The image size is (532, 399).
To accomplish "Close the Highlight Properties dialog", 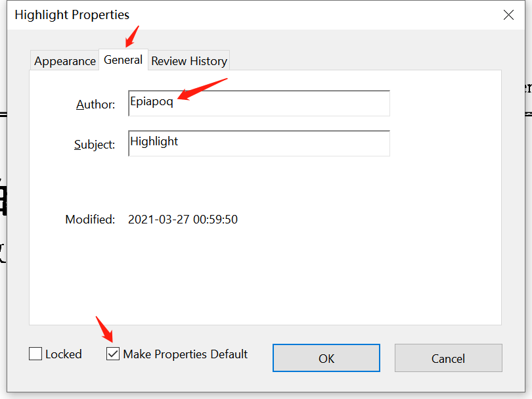I will (508, 14).
